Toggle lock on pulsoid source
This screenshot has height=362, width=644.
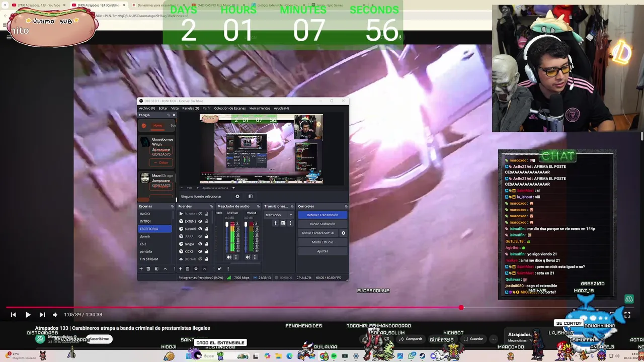(x=206, y=229)
